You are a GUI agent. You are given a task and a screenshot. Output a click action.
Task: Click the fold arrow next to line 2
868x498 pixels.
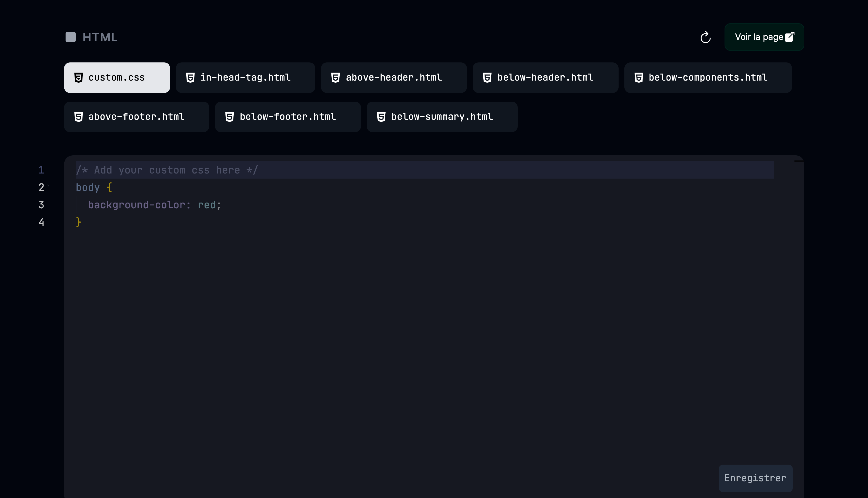tap(48, 186)
